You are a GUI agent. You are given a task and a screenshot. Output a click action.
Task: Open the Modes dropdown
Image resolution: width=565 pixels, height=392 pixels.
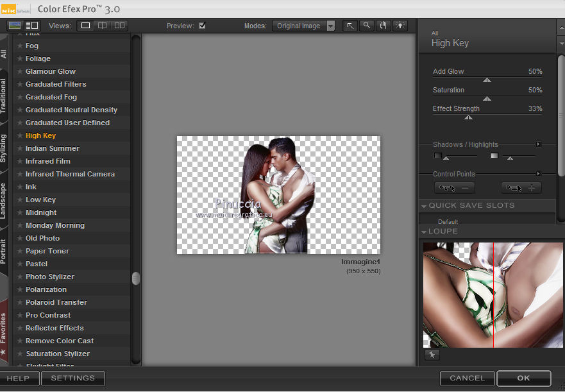330,26
